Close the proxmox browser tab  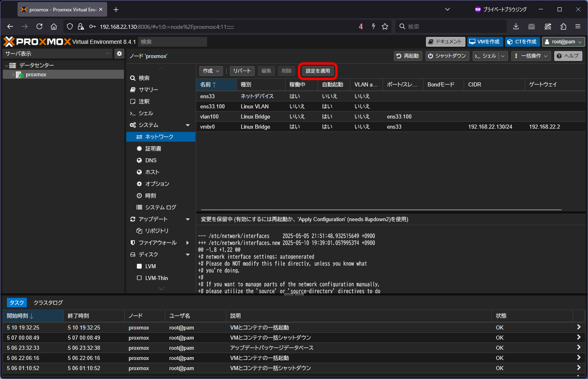101,9
